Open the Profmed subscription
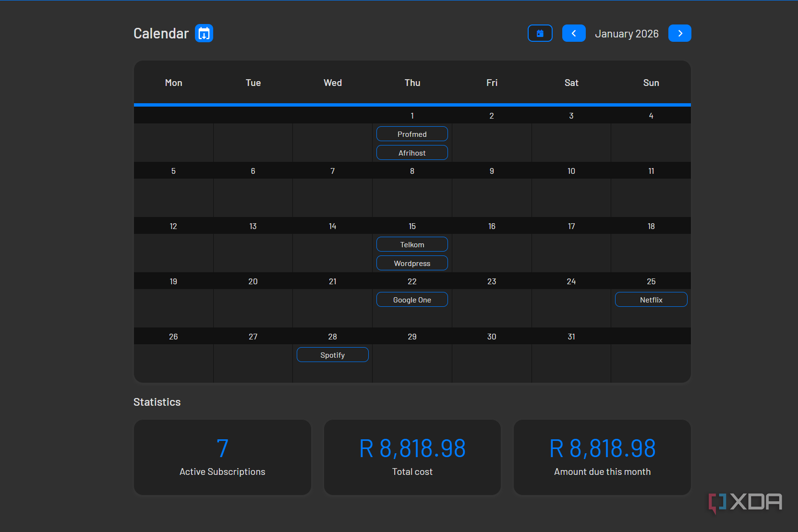798x532 pixels. [x=412, y=134]
